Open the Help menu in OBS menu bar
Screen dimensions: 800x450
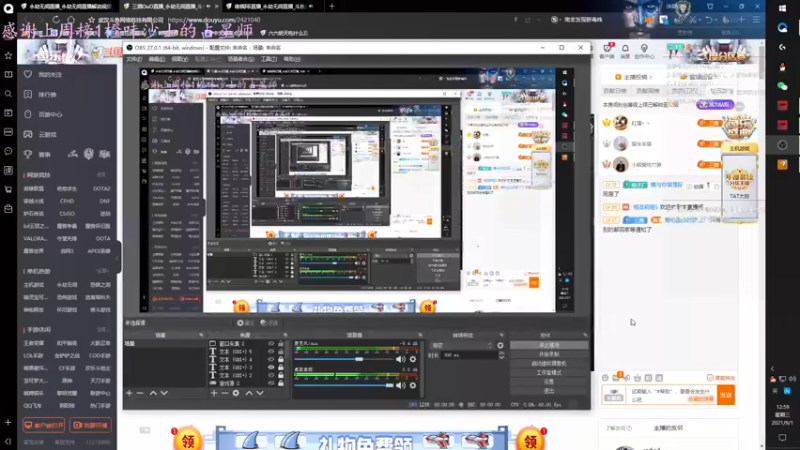point(292,59)
